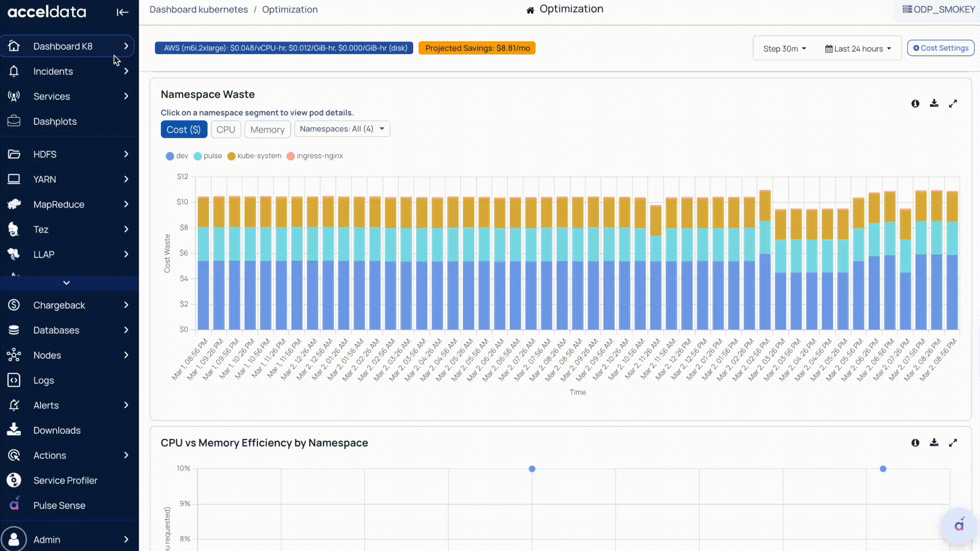Download the CPU vs Memory Efficiency chart

click(x=934, y=443)
